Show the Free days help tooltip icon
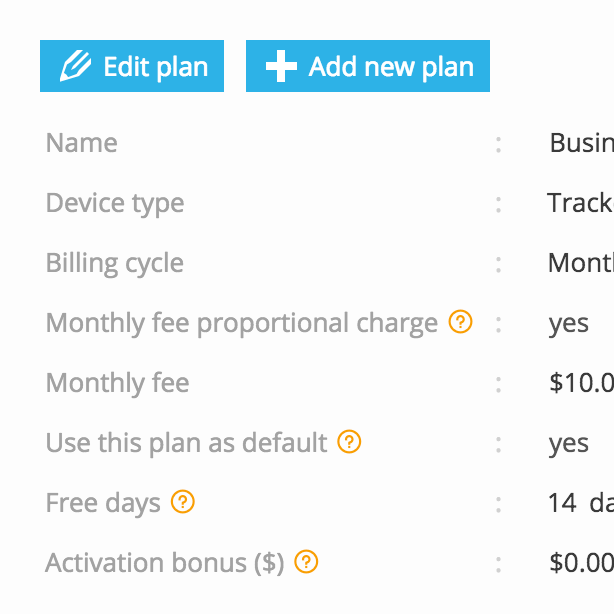Viewport: 614px width, 614px height. pos(183,501)
